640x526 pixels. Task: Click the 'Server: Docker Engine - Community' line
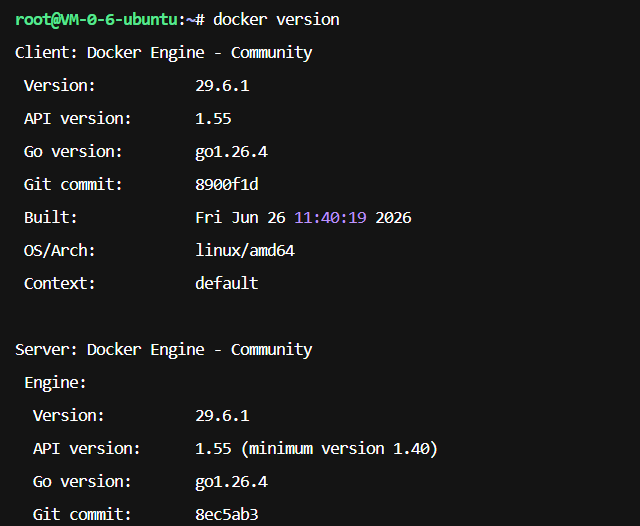pos(164,350)
